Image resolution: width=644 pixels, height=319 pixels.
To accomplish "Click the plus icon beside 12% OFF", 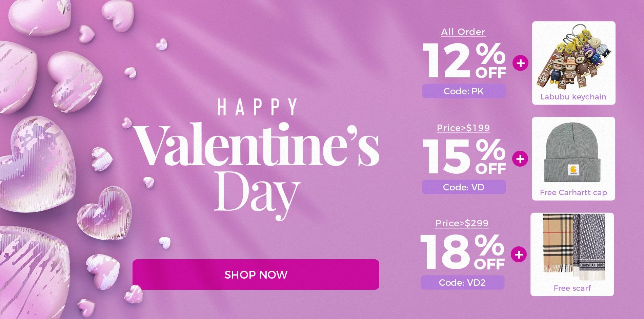I will 520,63.
